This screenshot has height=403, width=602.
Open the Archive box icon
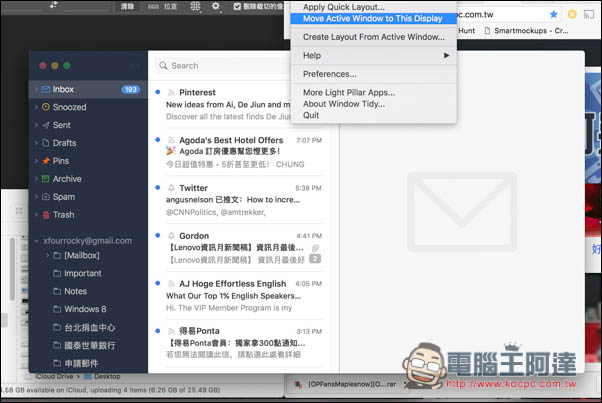[x=46, y=179]
